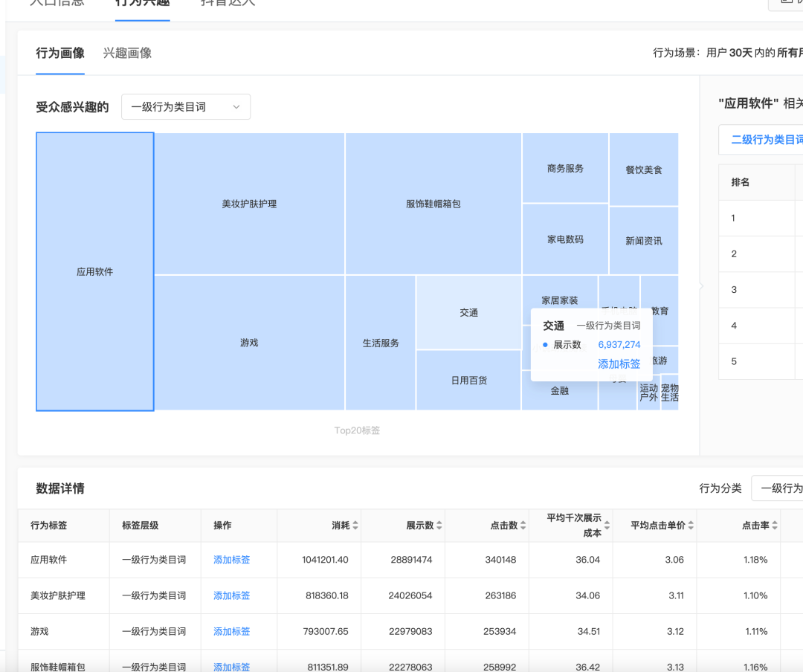Viewport: 803px width, 672px height.
Task: Switch to the 行为画像 tab
Action: pos(60,53)
